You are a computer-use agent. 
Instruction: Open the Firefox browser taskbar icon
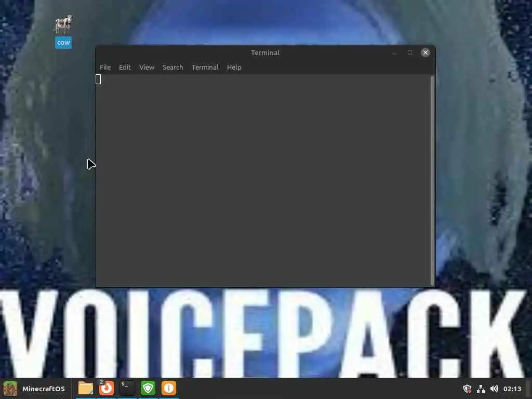tap(106, 388)
